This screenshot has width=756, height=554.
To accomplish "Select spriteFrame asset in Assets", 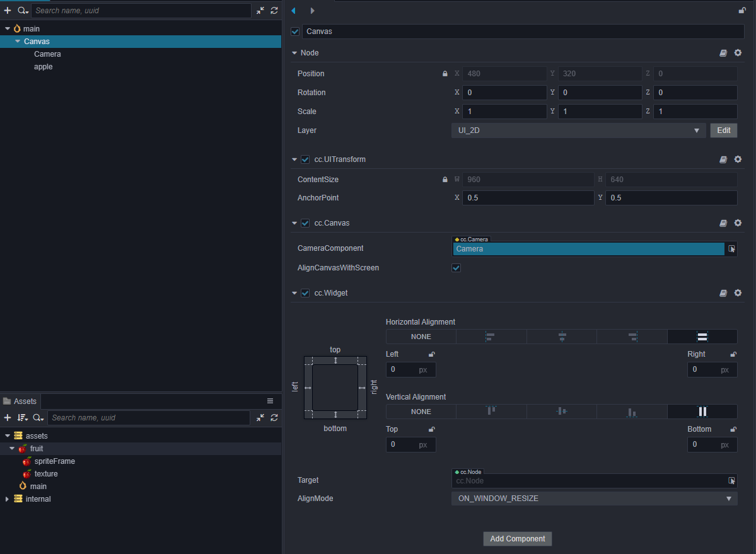I will coord(54,461).
